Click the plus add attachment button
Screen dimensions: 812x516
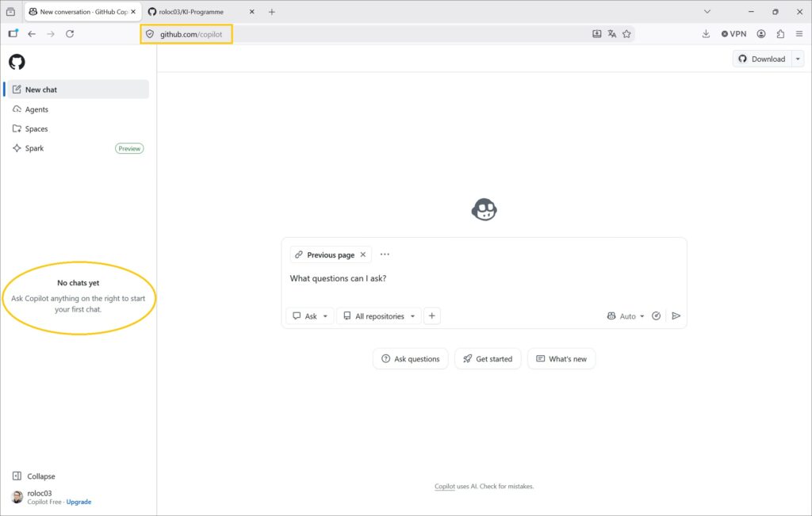pyautogui.click(x=432, y=316)
